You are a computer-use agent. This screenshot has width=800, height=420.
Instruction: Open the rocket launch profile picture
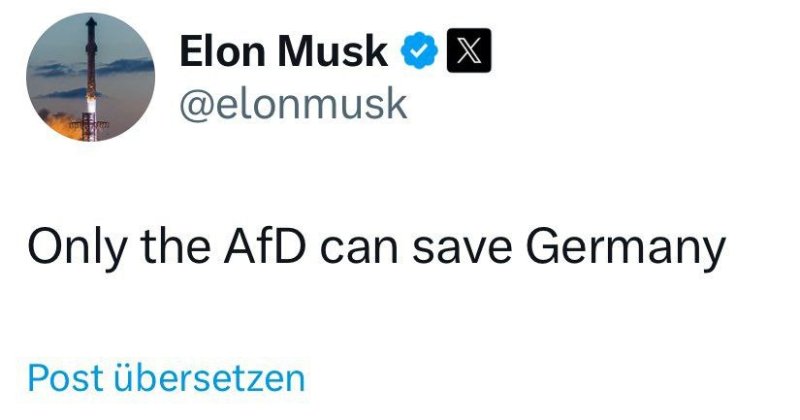point(92,78)
